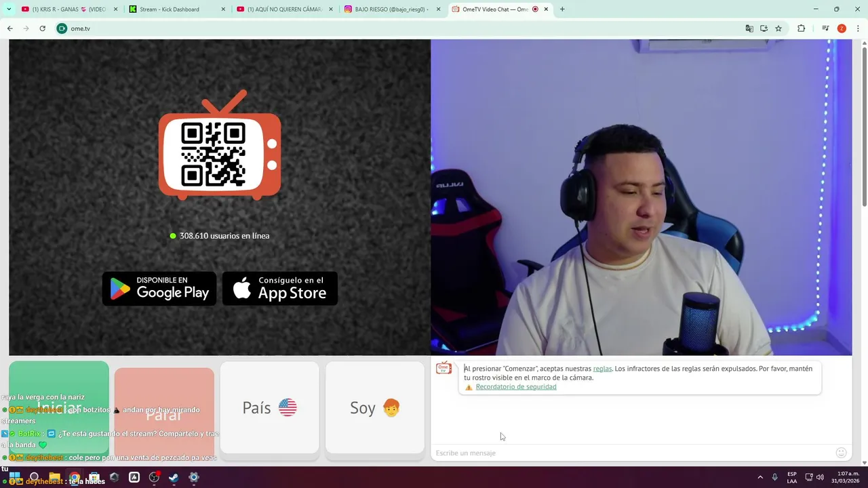Click the Google Play download badge
The width and height of the screenshot is (868, 488).
(159, 288)
